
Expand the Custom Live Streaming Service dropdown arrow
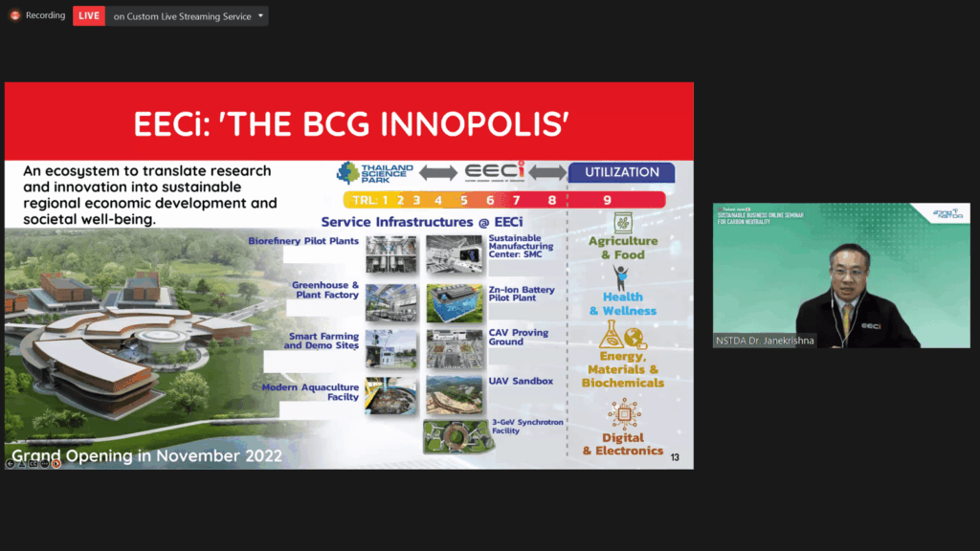tap(260, 16)
